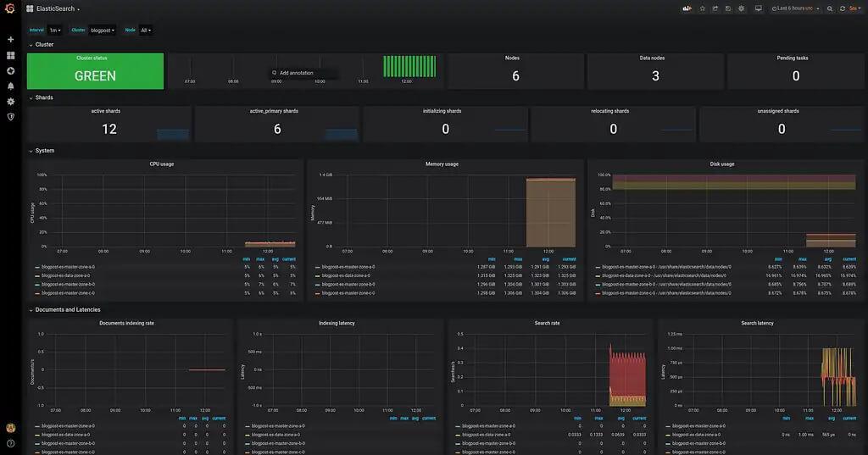This screenshot has height=455, width=868.
Task: Sort CPU usage legend by max column
Action: tap(261, 259)
